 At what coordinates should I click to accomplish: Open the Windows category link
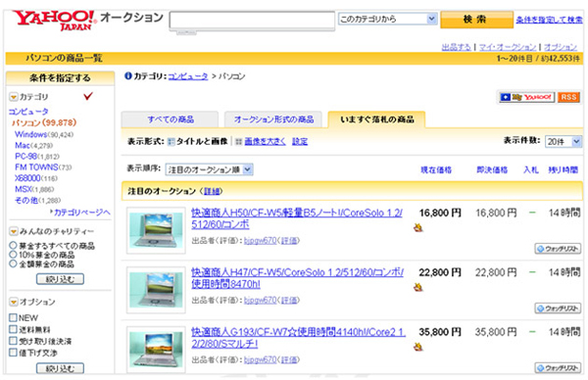coord(30,134)
